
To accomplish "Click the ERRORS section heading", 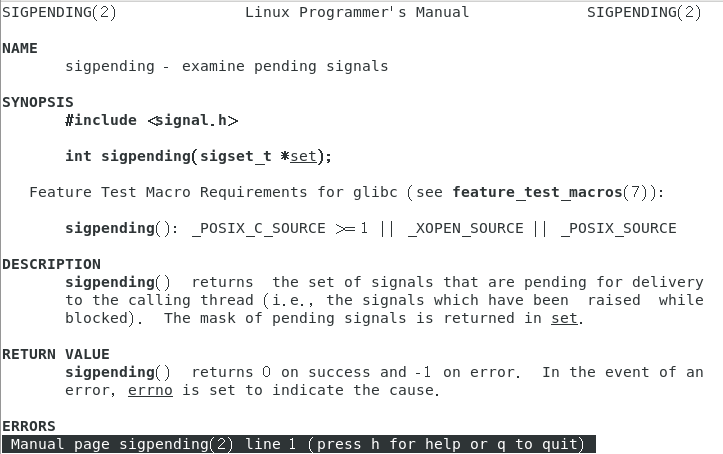I will pos(28,426).
